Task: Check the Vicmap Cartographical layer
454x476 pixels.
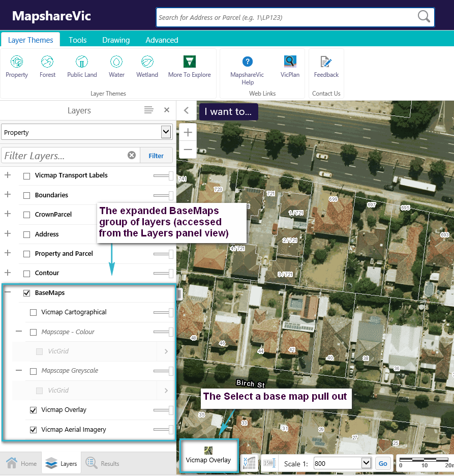Action: [x=34, y=312]
